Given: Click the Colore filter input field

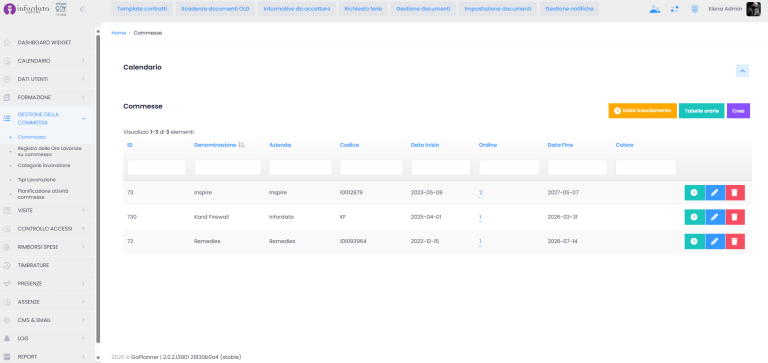Looking at the screenshot, I should tap(646, 168).
